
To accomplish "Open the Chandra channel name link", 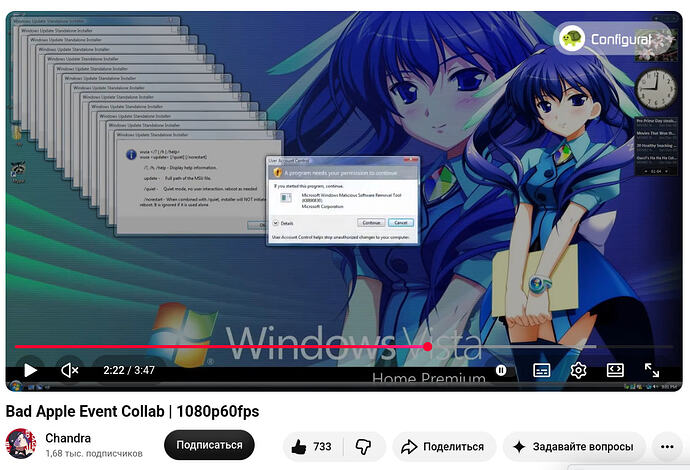I will tap(68, 438).
